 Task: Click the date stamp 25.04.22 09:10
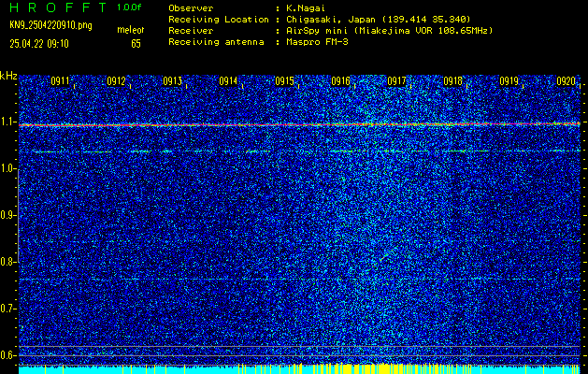coord(39,44)
